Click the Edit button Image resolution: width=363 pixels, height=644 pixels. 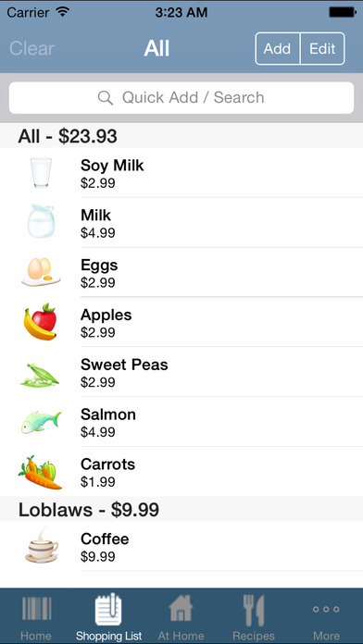coord(322,48)
